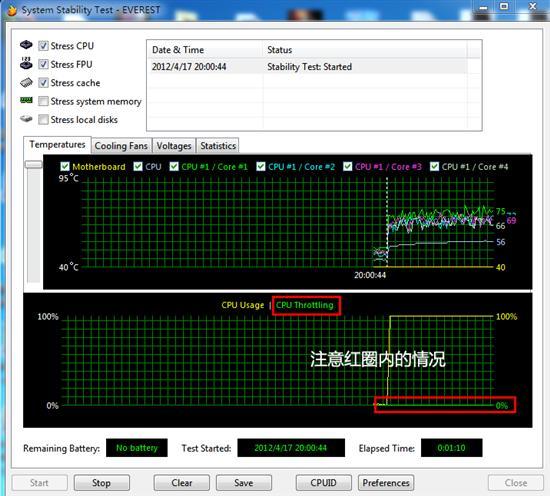550x496 pixels.
Task: Open the Voltages tab
Action: click(x=174, y=146)
